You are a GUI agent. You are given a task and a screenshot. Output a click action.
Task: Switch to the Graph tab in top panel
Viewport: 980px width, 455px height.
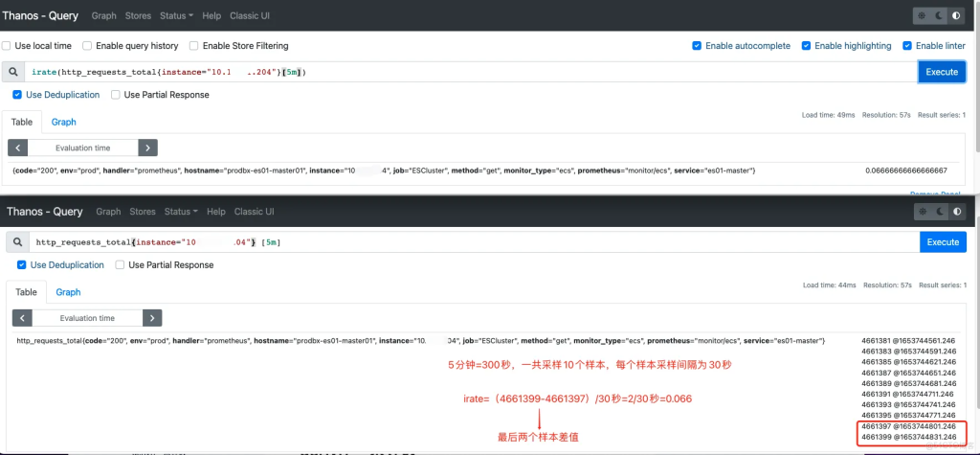pos(63,122)
